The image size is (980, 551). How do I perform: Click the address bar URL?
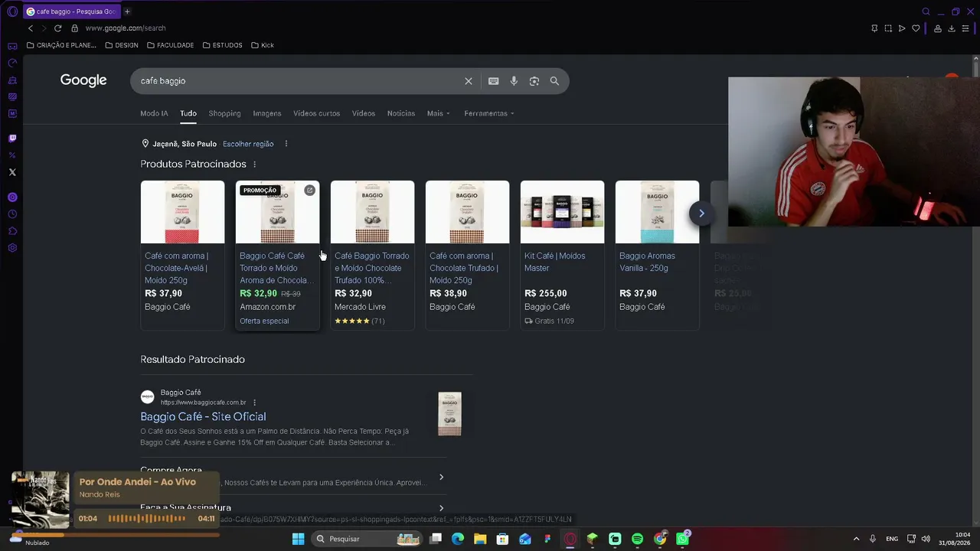[x=126, y=28]
